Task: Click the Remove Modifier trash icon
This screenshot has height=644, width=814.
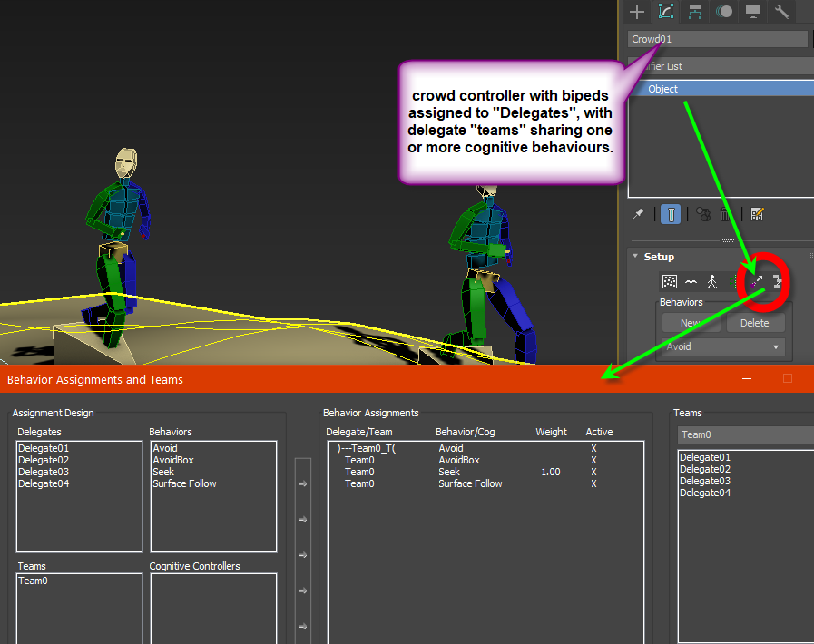Action: (723, 214)
